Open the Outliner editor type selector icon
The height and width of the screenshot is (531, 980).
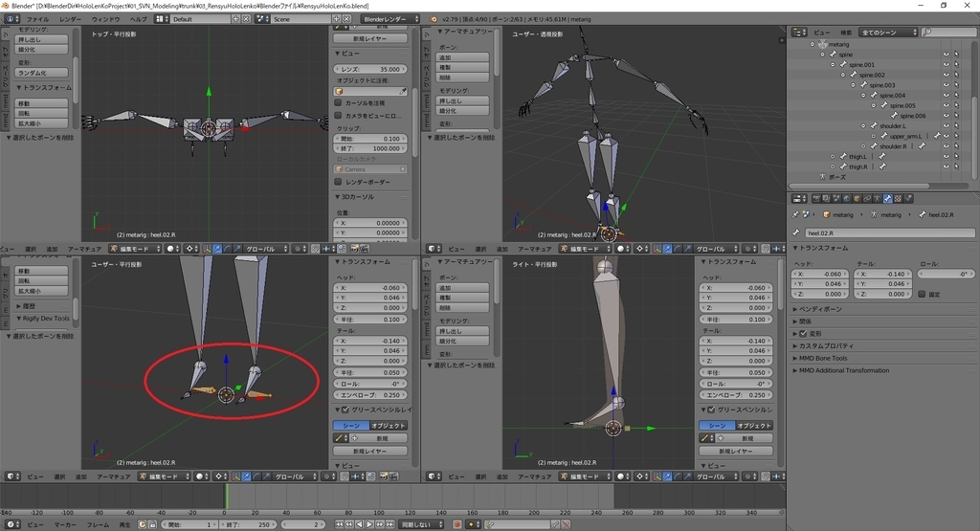[x=799, y=32]
